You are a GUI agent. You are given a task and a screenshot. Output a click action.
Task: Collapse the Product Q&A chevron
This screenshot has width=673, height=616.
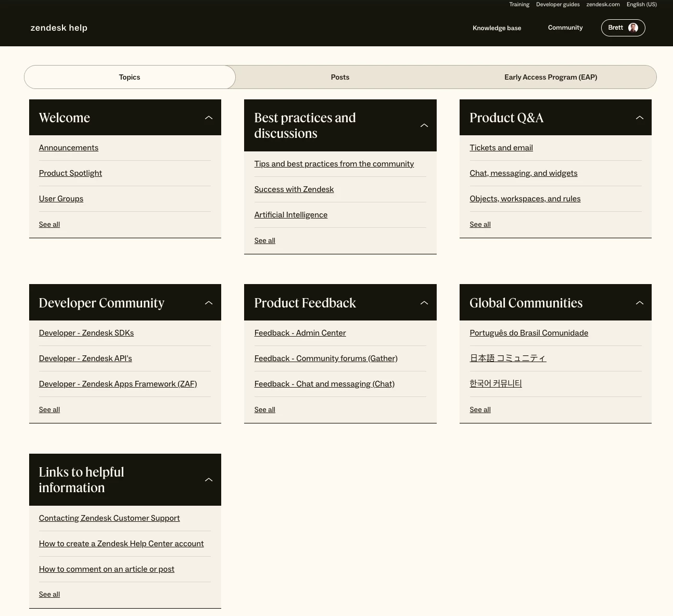pos(640,118)
